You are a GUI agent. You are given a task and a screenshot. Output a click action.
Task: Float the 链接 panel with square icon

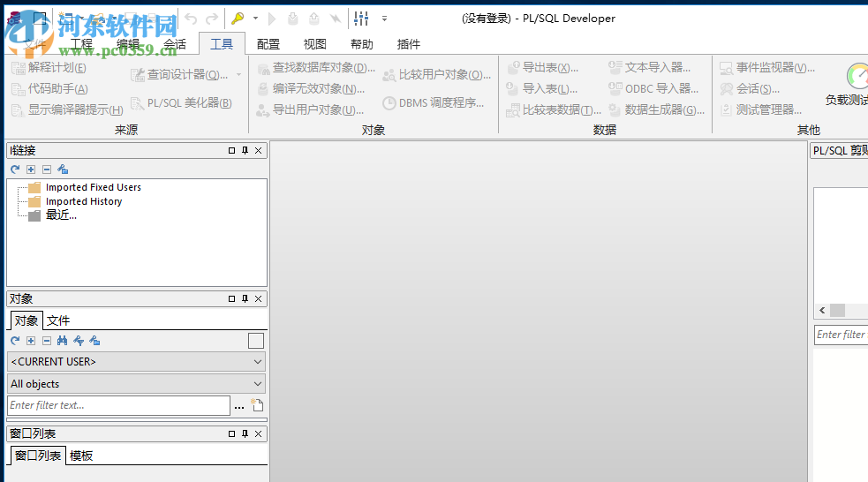[x=231, y=151]
